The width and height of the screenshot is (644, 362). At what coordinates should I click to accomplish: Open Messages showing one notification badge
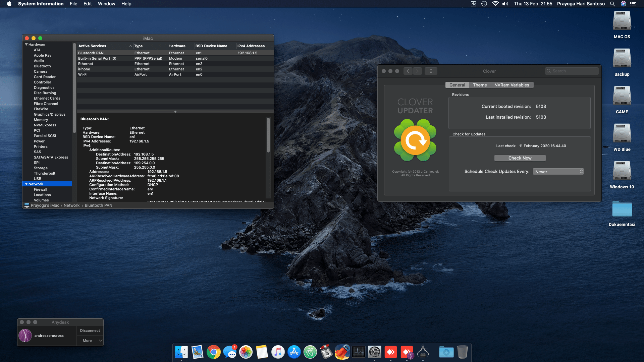(x=230, y=352)
